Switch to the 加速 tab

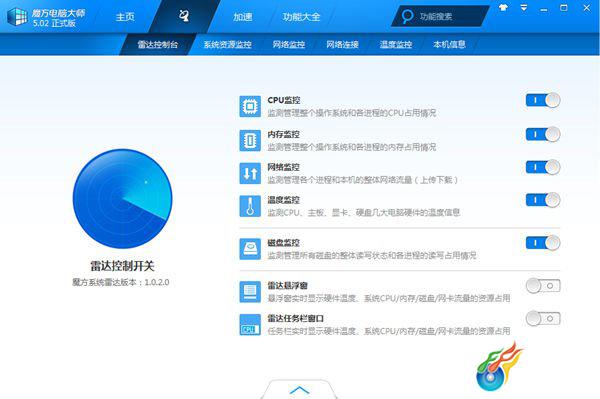pyautogui.click(x=243, y=17)
